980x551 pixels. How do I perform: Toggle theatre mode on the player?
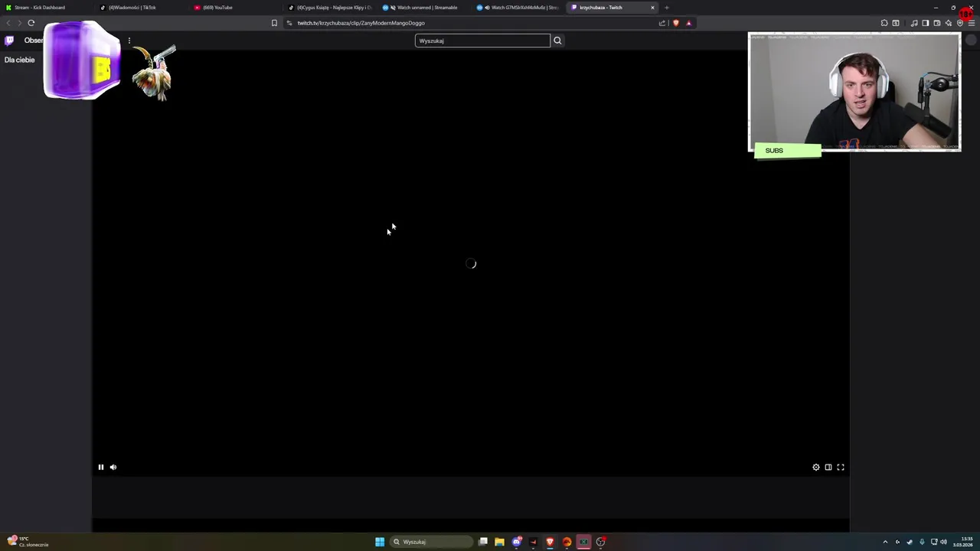pyautogui.click(x=828, y=467)
